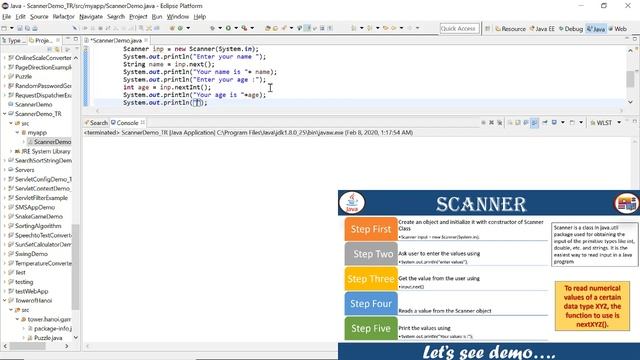Switch to the Java perspective
The width and height of the screenshot is (640, 360).
click(596, 29)
